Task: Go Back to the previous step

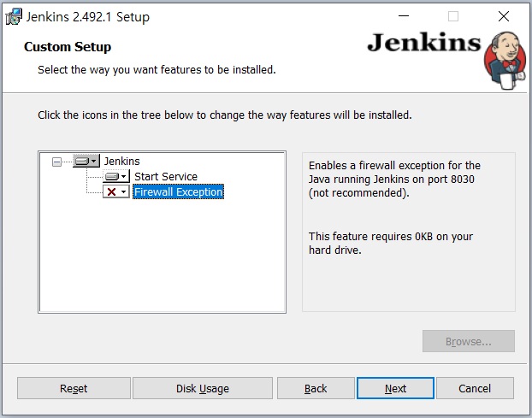Action: coord(316,388)
